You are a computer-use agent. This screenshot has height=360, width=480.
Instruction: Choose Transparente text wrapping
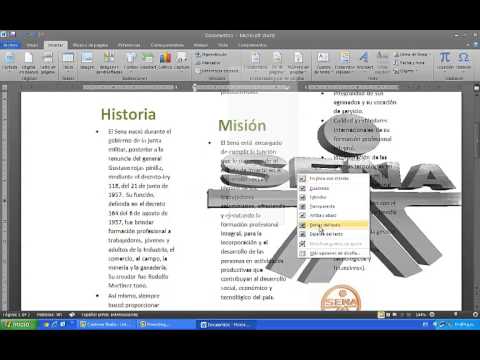[333, 206]
